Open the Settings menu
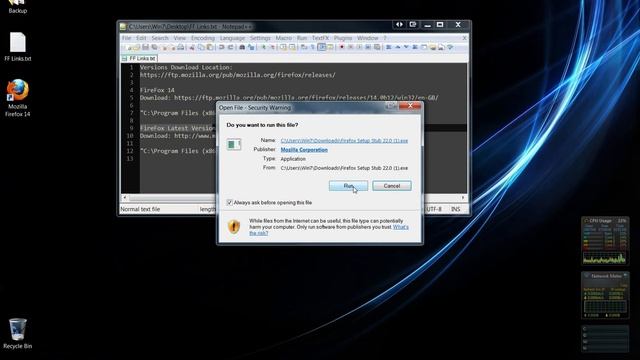640x360 pixels. 260,38
